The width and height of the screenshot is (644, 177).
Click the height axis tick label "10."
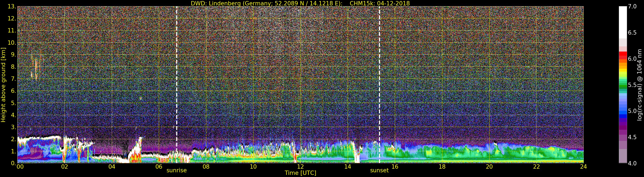pos(12,43)
